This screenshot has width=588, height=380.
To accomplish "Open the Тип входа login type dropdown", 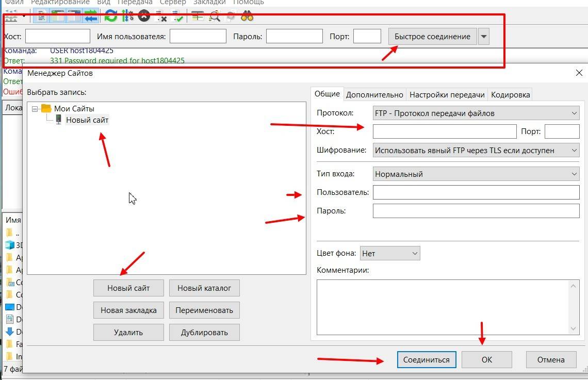I will tap(476, 174).
